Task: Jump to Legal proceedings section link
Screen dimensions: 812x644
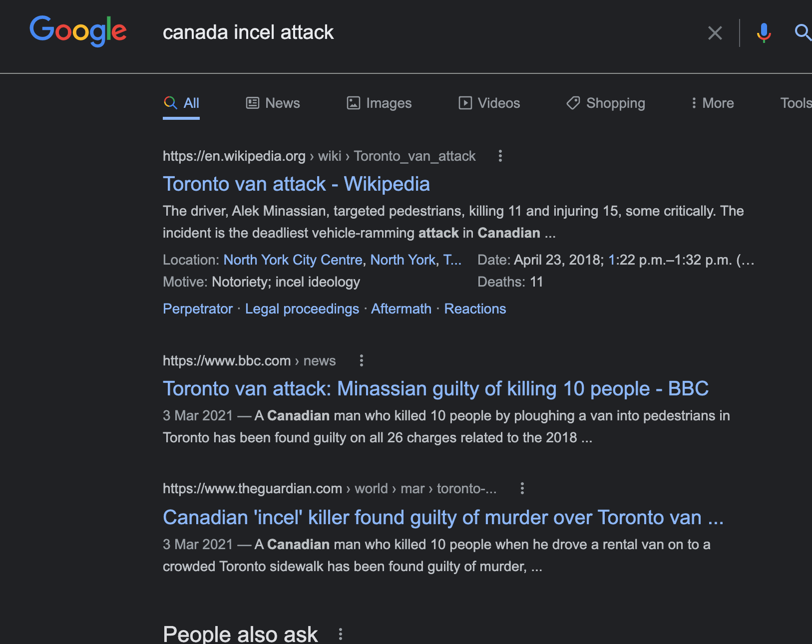Action: pyautogui.click(x=302, y=309)
